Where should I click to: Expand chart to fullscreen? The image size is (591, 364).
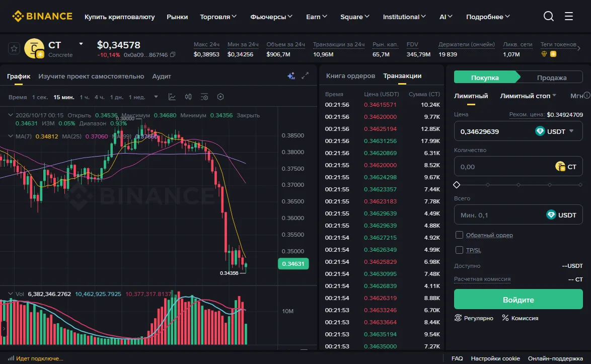click(305, 76)
